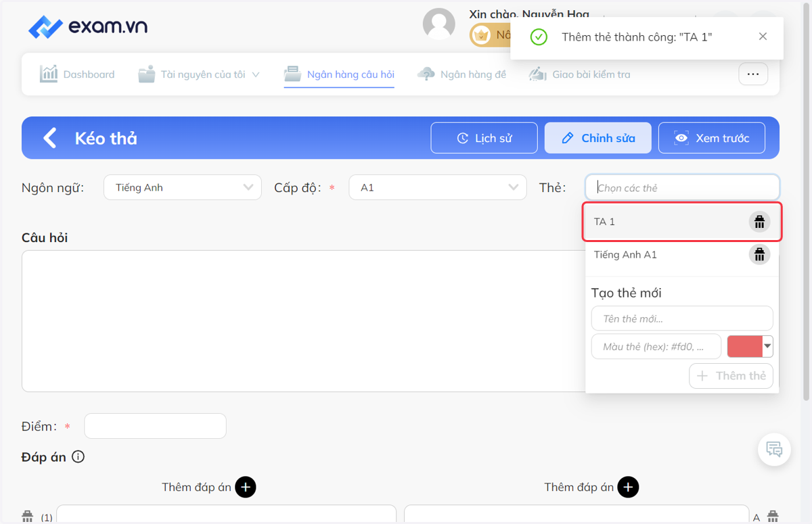The height and width of the screenshot is (524, 812).
Task: Open the user avatar profile picture
Action: tap(438, 24)
